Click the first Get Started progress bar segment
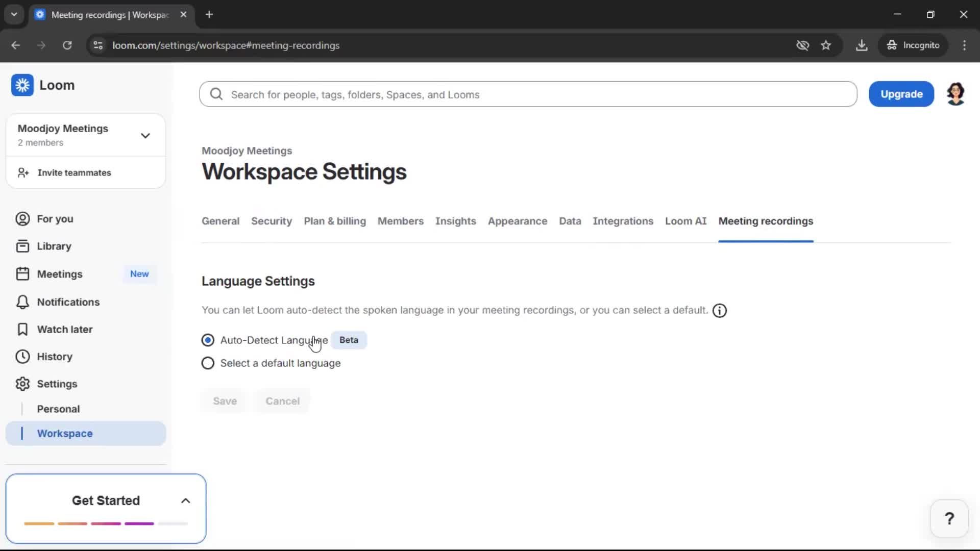Image resolution: width=980 pixels, height=551 pixels. (38, 523)
